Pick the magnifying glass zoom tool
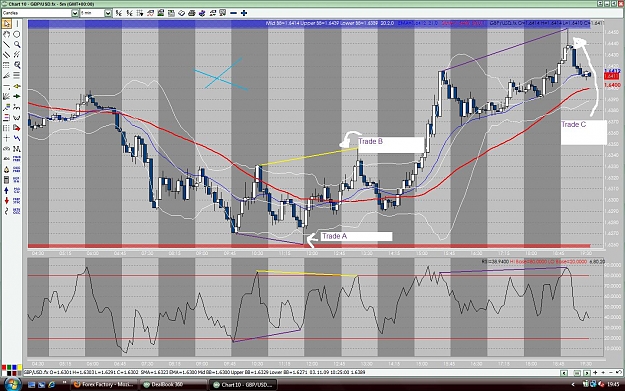The width and height of the screenshot is (625, 391). [17, 44]
